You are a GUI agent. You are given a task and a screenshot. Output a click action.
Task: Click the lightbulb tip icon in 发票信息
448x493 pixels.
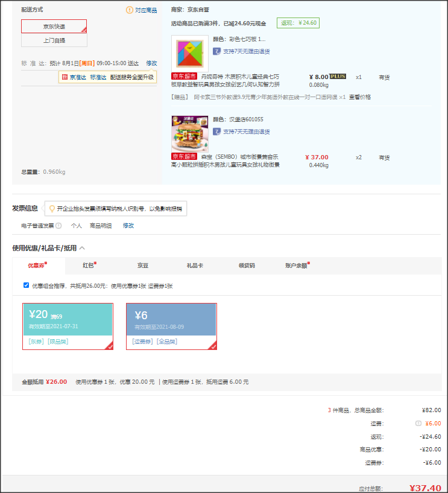point(52,208)
